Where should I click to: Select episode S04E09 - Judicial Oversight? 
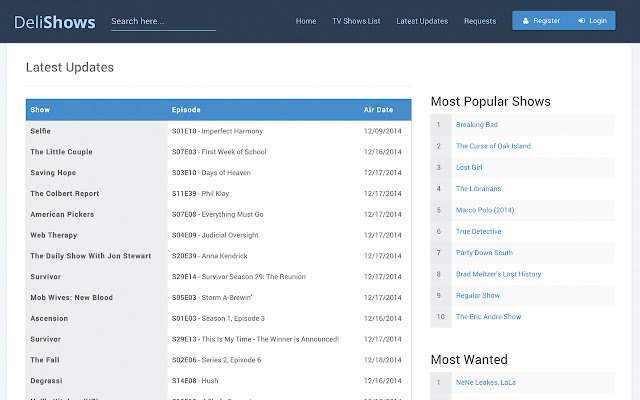(215, 235)
